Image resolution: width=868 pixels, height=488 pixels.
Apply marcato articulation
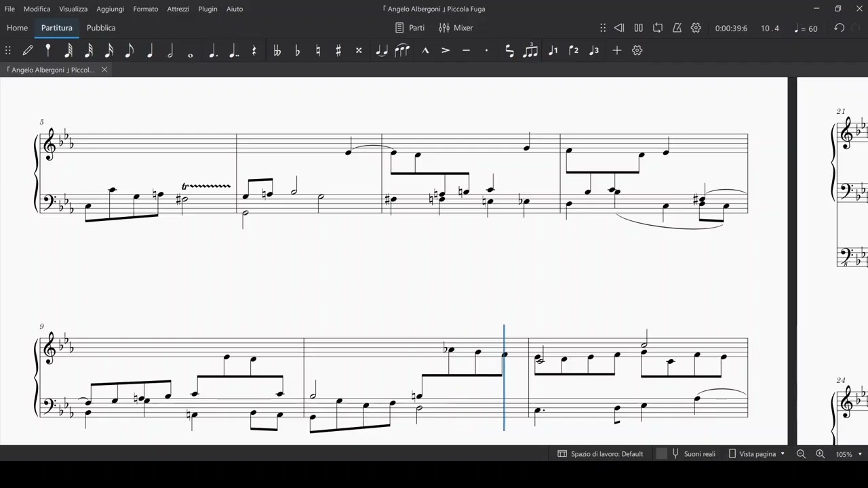pos(425,50)
